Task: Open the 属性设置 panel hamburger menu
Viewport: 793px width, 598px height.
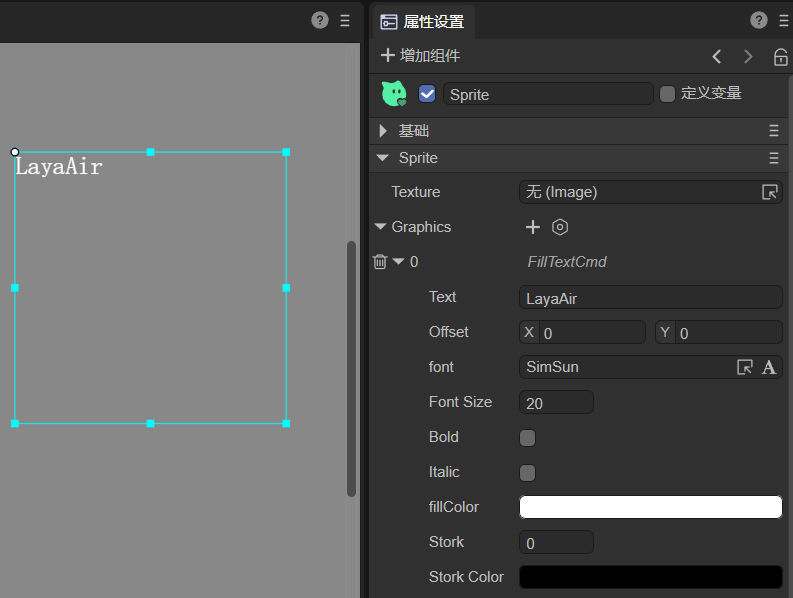Action: coord(784,20)
